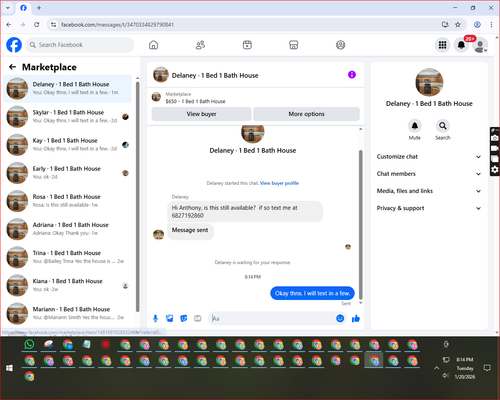Open the Groups icon in top navigation
This screenshot has height=400, width=500.
340,45
